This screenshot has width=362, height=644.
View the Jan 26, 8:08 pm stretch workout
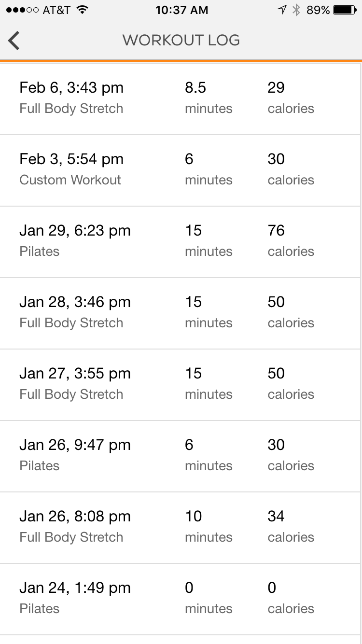(180, 528)
